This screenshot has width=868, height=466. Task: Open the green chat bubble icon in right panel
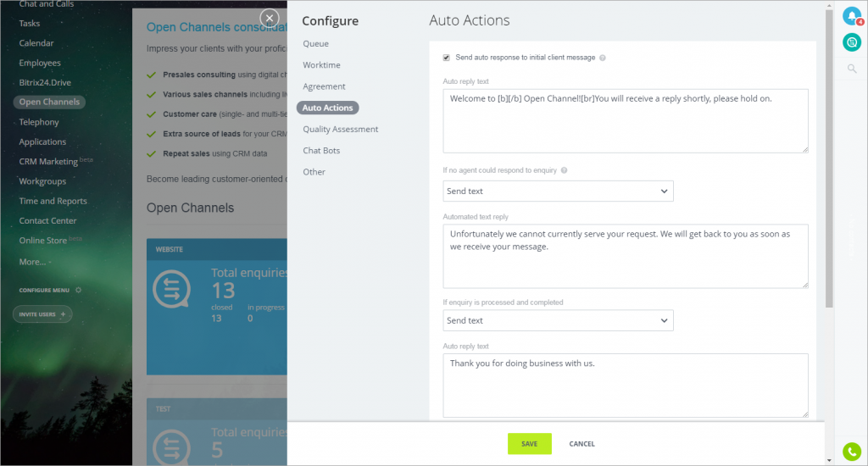pyautogui.click(x=851, y=42)
